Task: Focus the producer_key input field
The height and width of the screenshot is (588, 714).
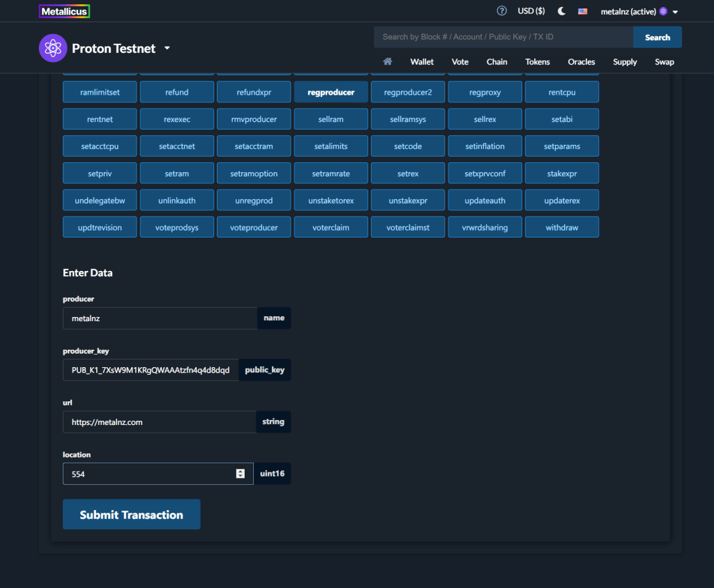Action: (x=151, y=370)
